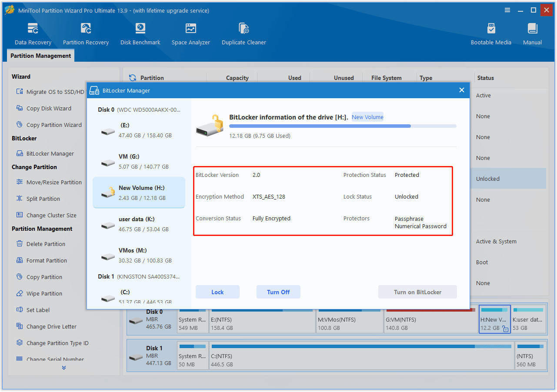Select Disk 1 System Reserved 50 MB partition
The width and height of the screenshot is (557, 392).
[193, 355]
